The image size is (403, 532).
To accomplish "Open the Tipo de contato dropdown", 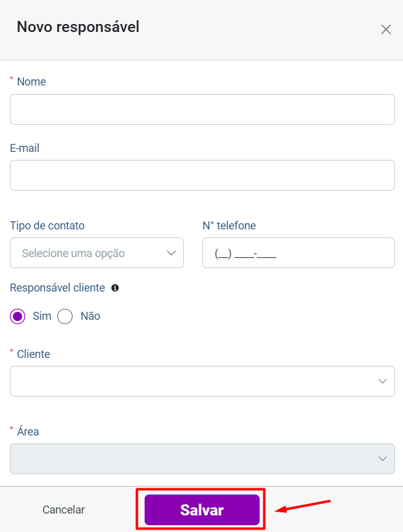I will (97, 253).
